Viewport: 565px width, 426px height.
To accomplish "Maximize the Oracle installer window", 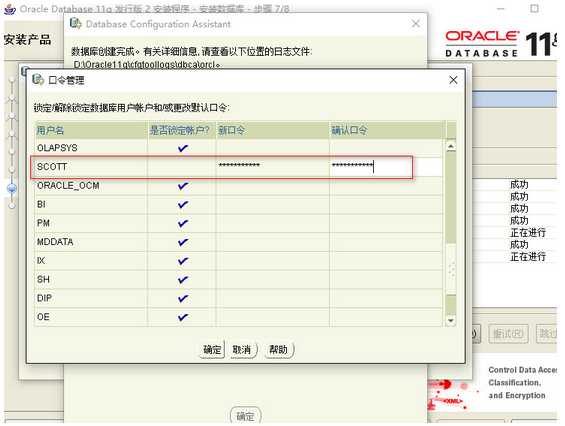I will (534, 8).
